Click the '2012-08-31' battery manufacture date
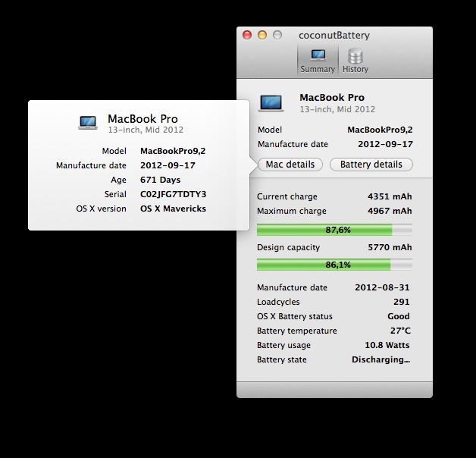 [x=382, y=287]
